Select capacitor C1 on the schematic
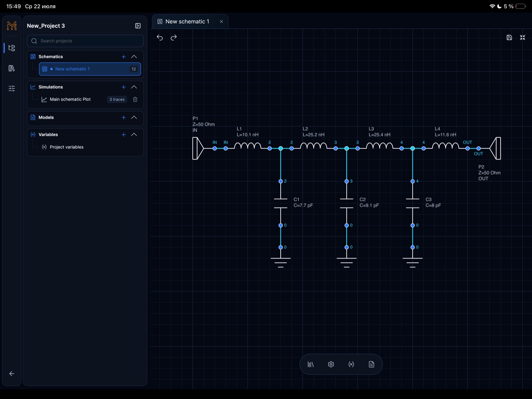 tap(281, 203)
